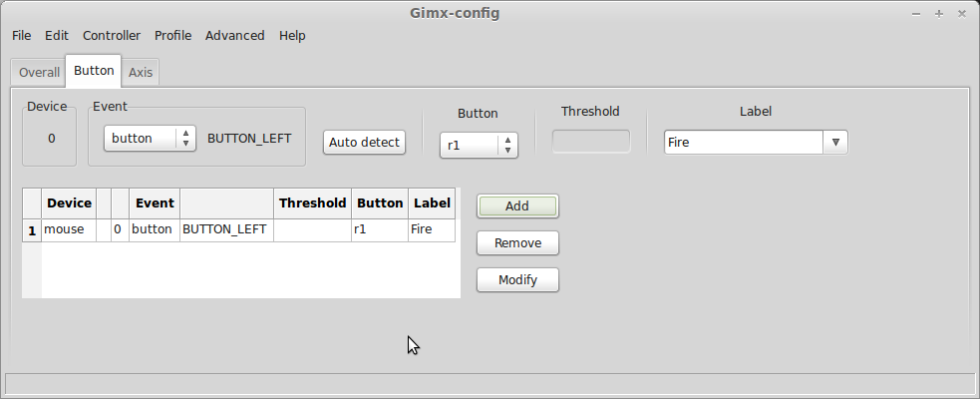The width and height of the screenshot is (980, 399).
Task: Select row 1 header in the table
Action: 32,230
